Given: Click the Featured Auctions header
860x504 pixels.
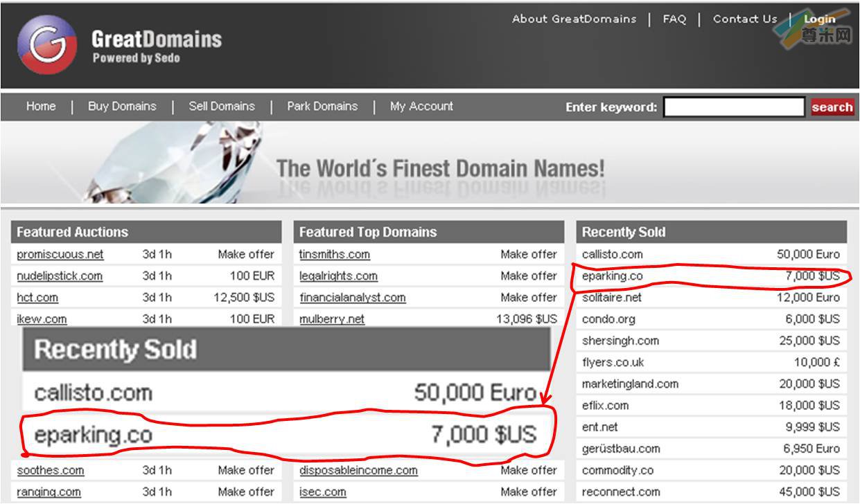Looking at the screenshot, I should tap(146, 232).
